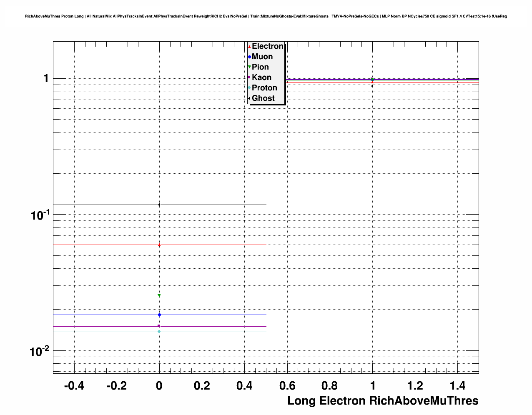The height and width of the screenshot is (415, 532).
Task: Click the blue Muon circle marker in legend
Action: [249, 57]
